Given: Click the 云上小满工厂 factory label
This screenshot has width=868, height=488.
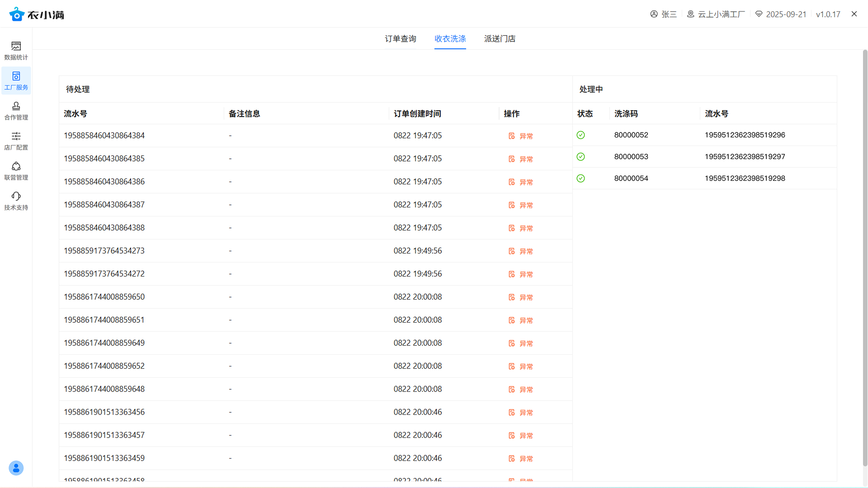Looking at the screenshot, I should 721,14.
